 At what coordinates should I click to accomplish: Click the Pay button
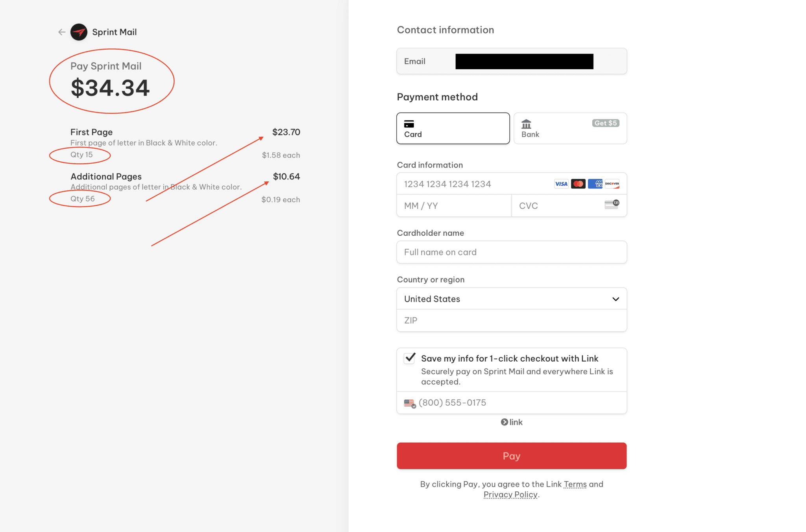(x=511, y=456)
